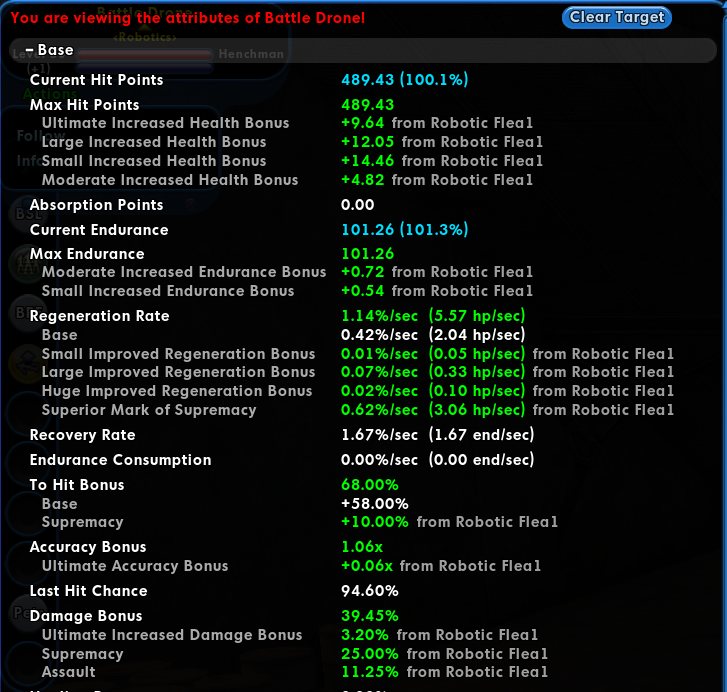This screenshot has width=727, height=692.
Task: Click the Clear Target button
Action: (x=617, y=18)
